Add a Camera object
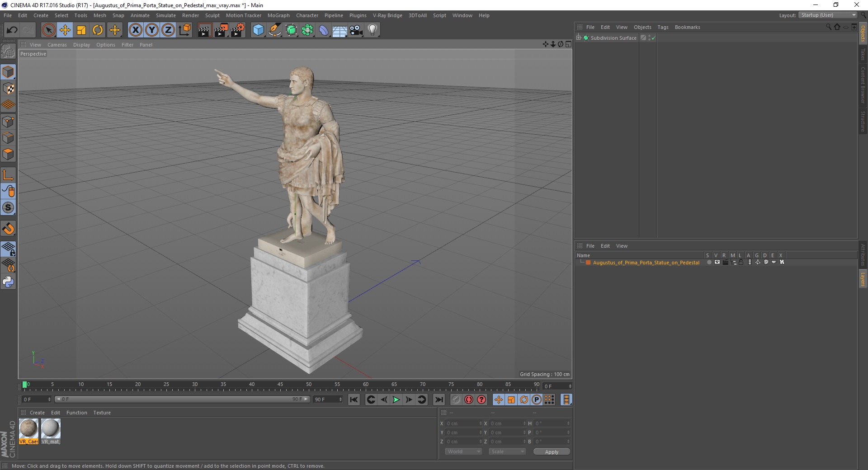Screen dimensions: 868x470 [356, 30]
